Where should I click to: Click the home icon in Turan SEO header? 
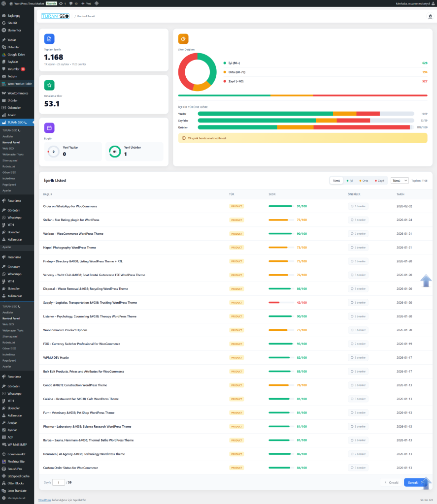[x=430, y=16]
